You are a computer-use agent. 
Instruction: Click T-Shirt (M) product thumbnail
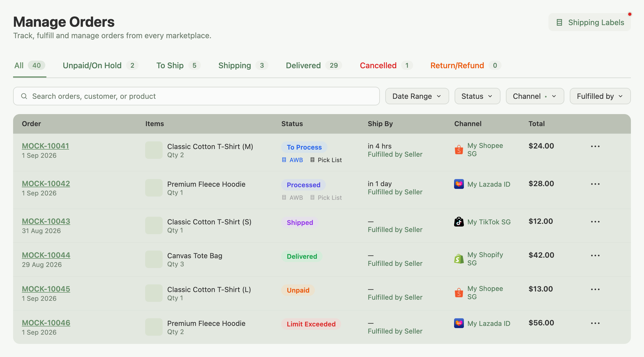point(154,150)
